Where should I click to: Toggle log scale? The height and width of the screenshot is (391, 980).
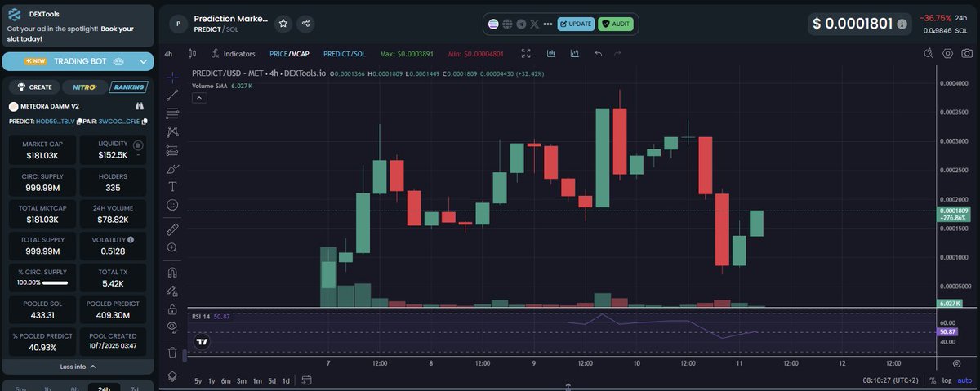point(947,380)
